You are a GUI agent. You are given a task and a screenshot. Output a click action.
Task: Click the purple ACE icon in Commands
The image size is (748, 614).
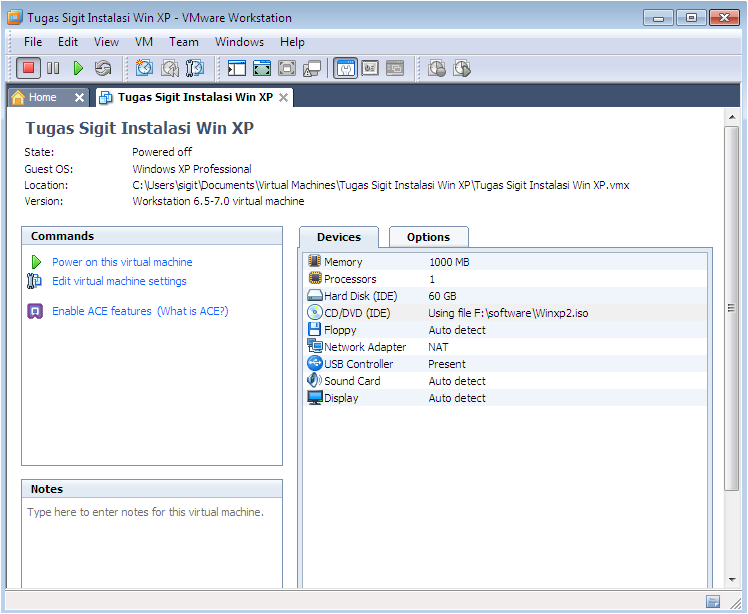35,311
